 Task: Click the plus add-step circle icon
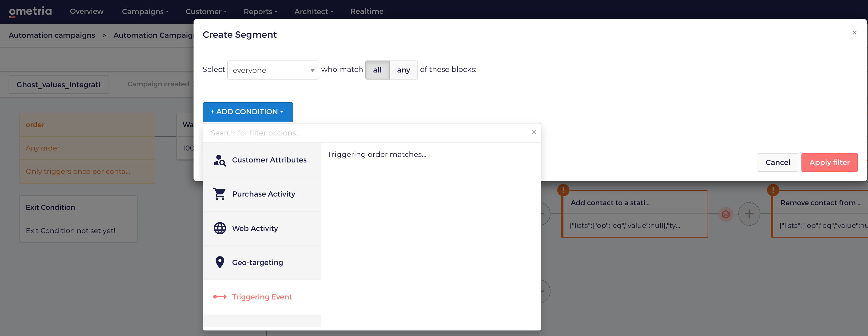749,214
